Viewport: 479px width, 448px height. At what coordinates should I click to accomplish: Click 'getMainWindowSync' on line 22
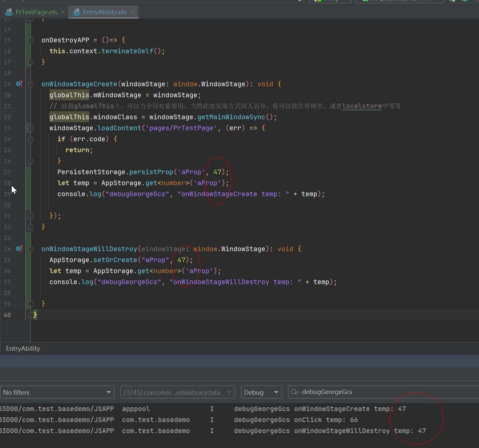click(x=231, y=117)
